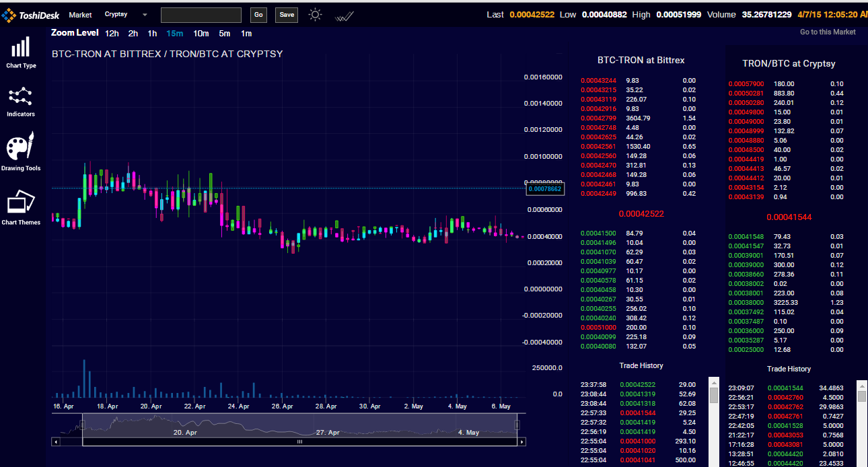Viewport: 868px width, 467px height.
Task: Choose the 1m zoom level
Action: point(246,34)
